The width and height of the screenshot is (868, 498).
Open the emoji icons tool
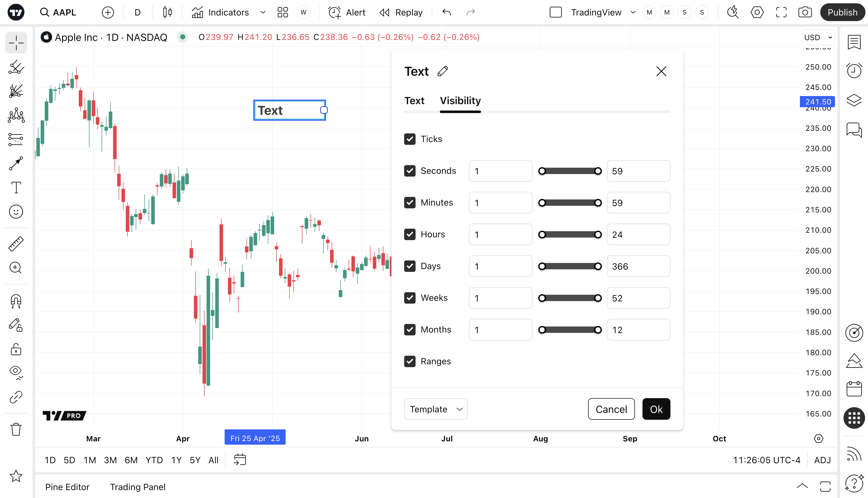16,212
